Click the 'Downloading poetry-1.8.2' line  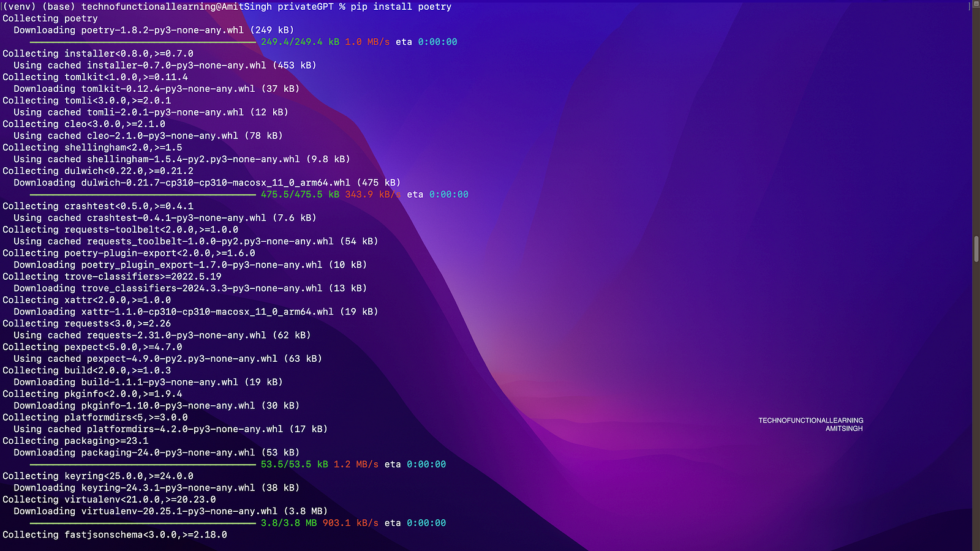tap(153, 30)
